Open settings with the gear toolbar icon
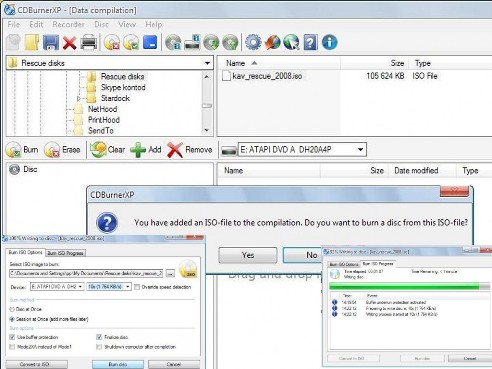Screen dimensions: 492x369 point(253,42)
